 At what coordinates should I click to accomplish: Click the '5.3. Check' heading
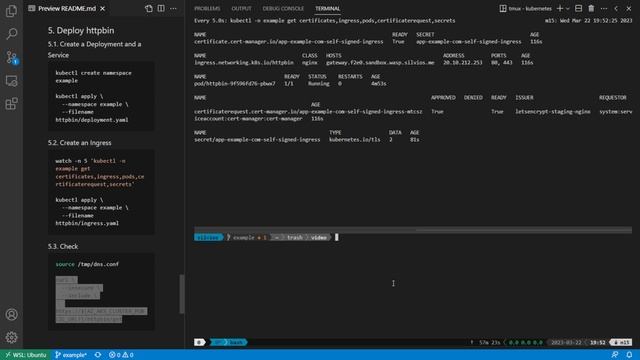coord(62,247)
